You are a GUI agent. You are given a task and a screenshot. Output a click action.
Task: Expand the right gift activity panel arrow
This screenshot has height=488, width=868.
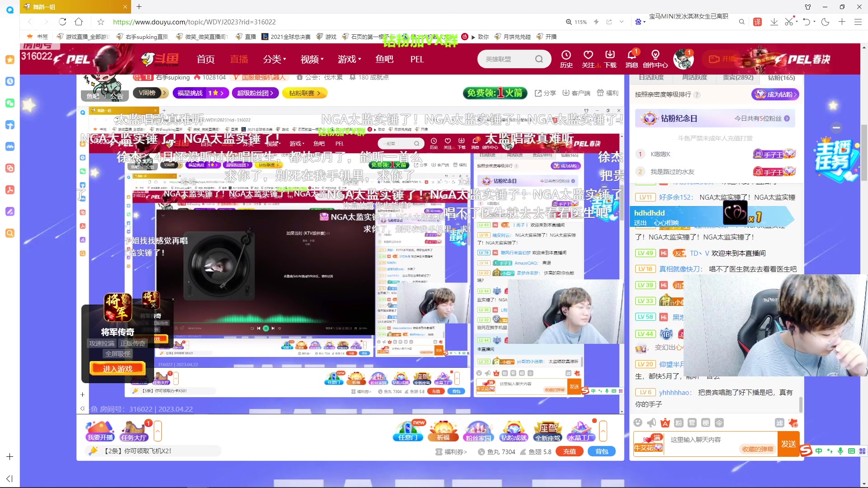[x=603, y=431]
